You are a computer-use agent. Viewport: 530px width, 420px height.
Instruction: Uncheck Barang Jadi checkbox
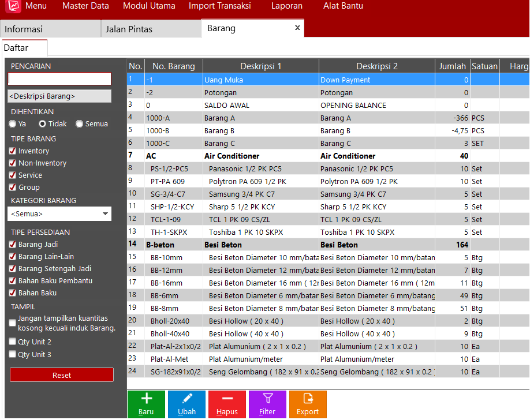coord(13,244)
